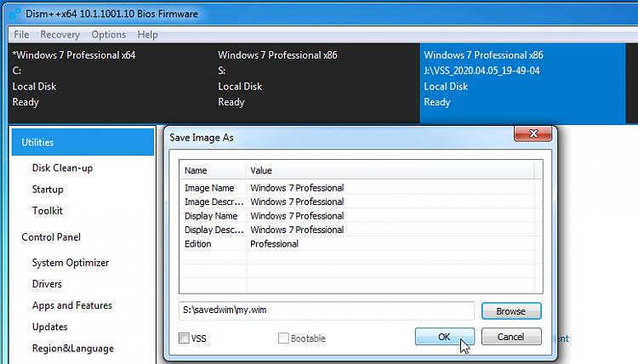The height and width of the screenshot is (364, 638).
Task: Click the save path input field
Action: [x=326, y=311]
